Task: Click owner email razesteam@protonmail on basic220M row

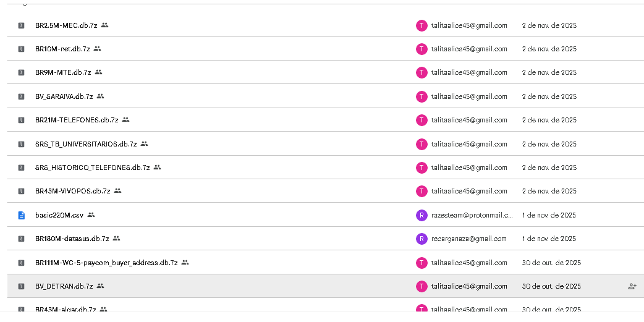Action: click(472, 215)
